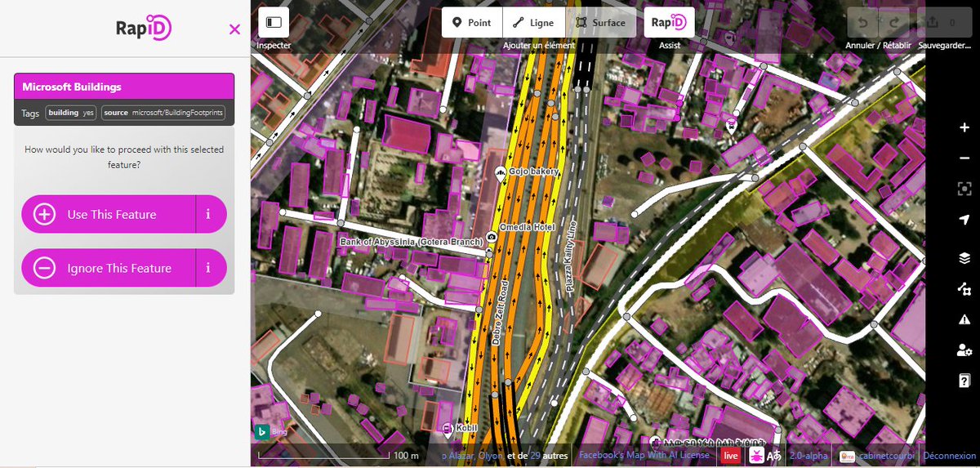Image resolution: width=980 pixels, height=468 pixels.
Task: Close the Microsoft Buildings side panel
Action: tap(234, 29)
